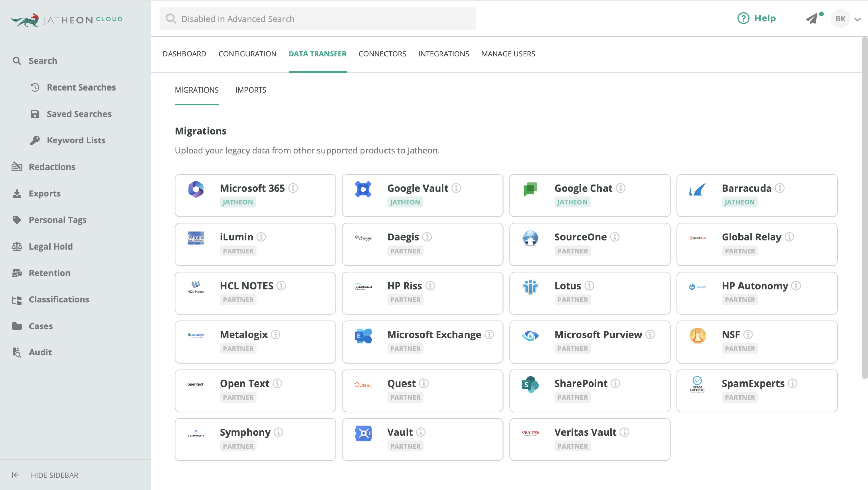Open the Open Text migration card

pos(255,391)
